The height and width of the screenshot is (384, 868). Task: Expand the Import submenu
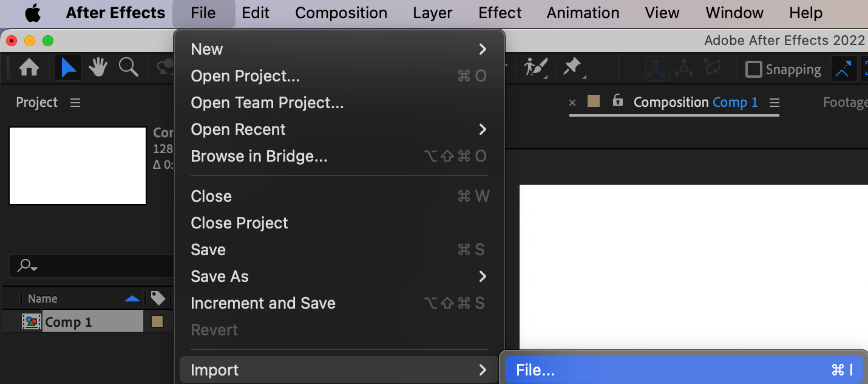[339, 370]
